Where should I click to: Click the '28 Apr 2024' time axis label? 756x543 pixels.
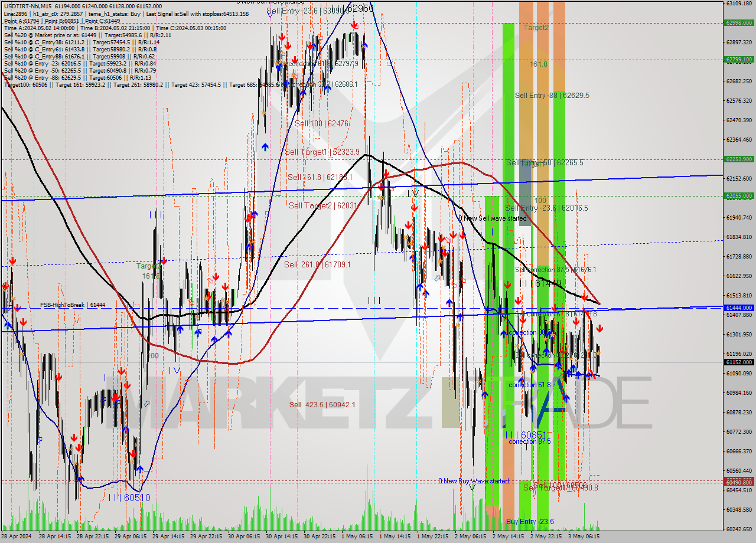click(x=17, y=537)
